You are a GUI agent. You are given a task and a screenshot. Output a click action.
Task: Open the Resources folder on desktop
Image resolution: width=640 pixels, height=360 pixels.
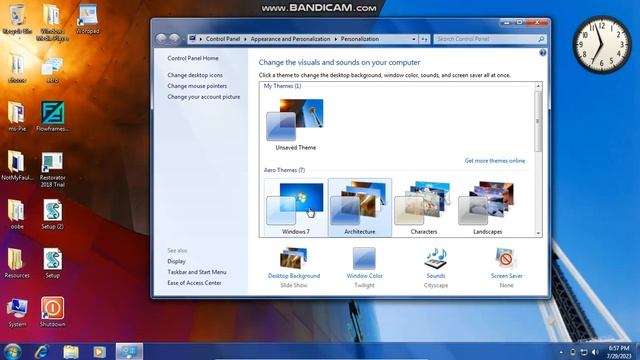[17, 264]
